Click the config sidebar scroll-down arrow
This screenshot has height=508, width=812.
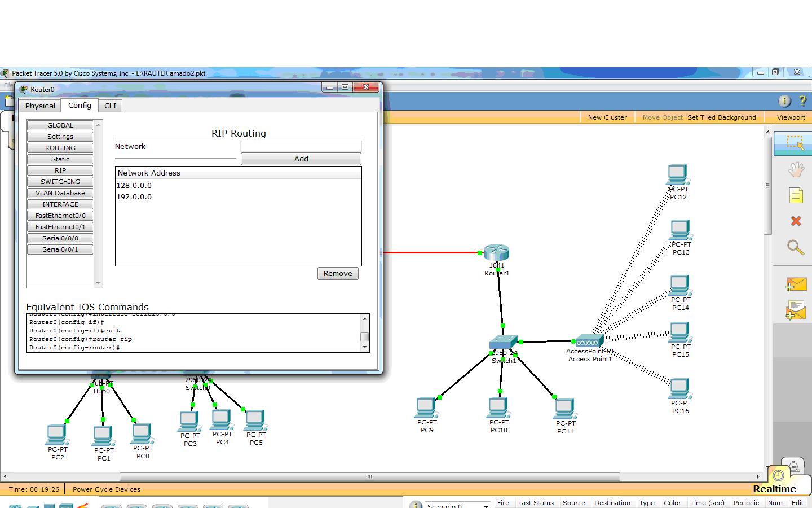99,283
